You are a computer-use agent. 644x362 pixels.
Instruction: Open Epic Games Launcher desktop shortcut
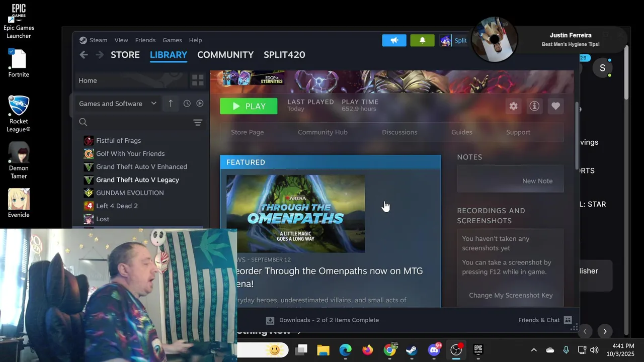[19, 21]
